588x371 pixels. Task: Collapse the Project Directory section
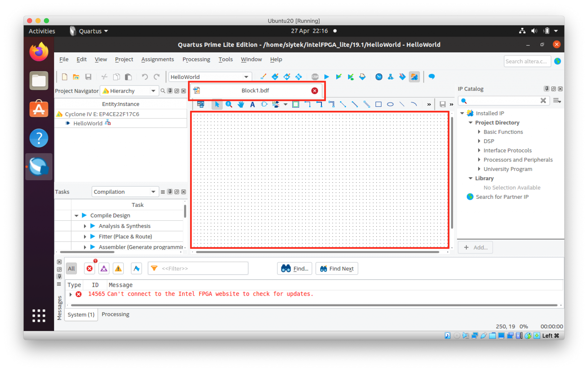click(x=471, y=123)
